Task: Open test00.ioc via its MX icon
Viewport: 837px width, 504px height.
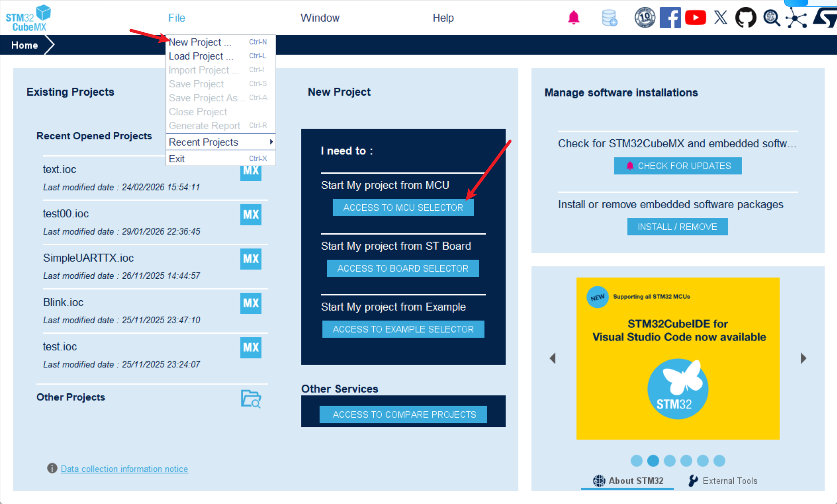Action: pos(251,214)
